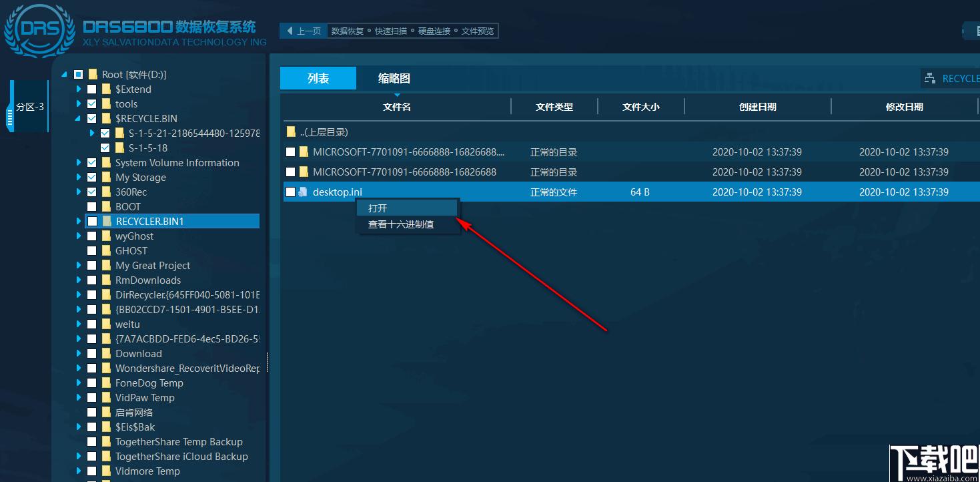Click the tools folder icon
This screenshot has height=482, width=980.
(x=107, y=104)
